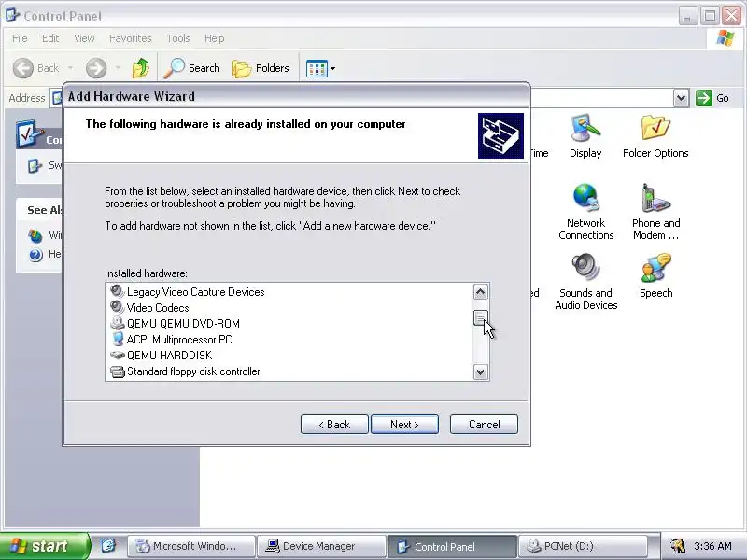The width and height of the screenshot is (747, 560).
Task: Open the Tools menu
Action: coord(178,38)
